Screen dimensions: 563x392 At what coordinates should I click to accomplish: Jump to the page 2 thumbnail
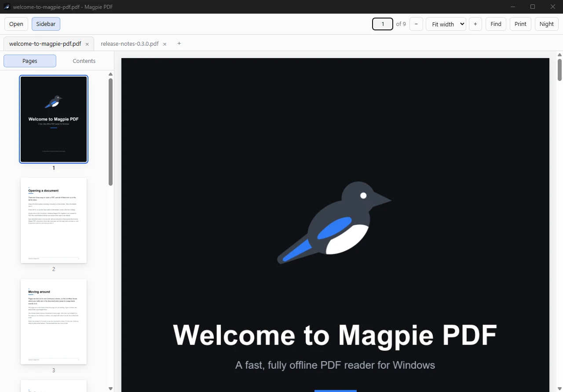click(x=54, y=220)
